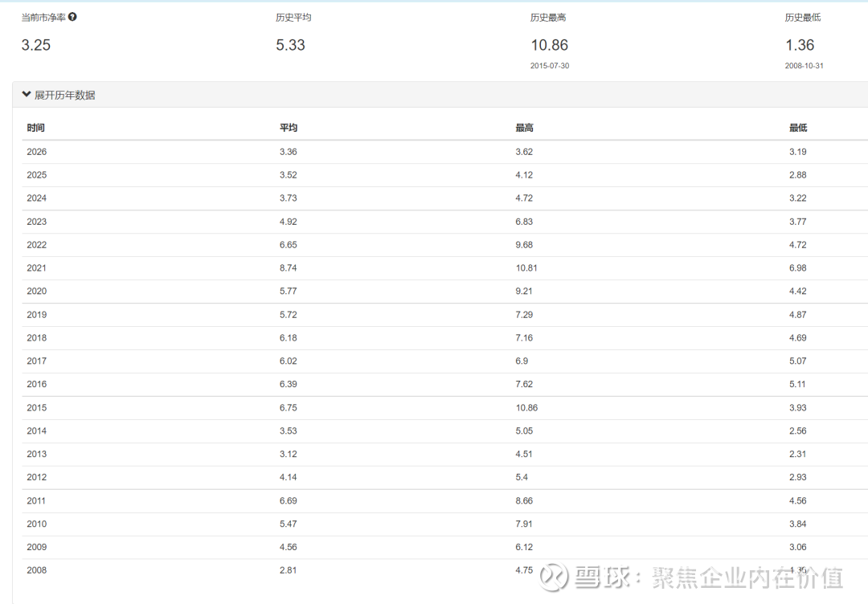Click the 展开历年数据 panel title text
The width and height of the screenshot is (868, 604).
pyautogui.click(x=64, y=95)
